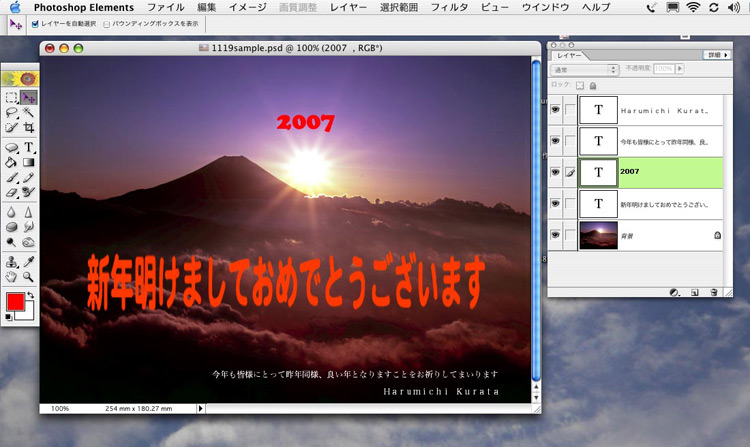Image resolution: width=750 pixels, height=447 pixels.
Task: Select the Clone Stamp tool
Action: (11, 262)
